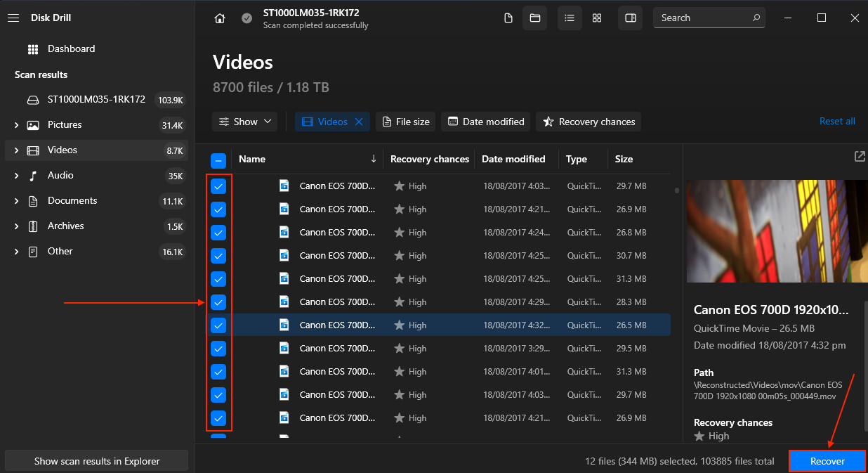This screenshot has width=868, height=473.
Task: Expand the Documents category
Action: (x=16, y=201)
